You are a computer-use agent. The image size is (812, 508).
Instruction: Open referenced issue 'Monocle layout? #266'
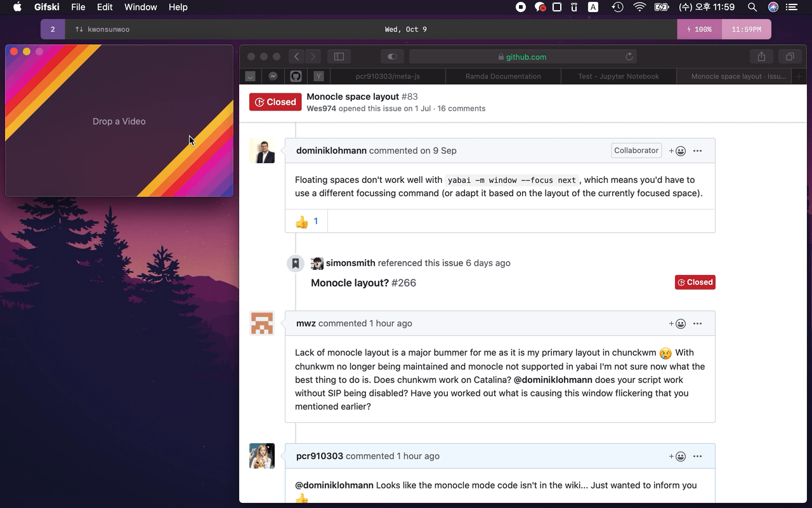363,283
